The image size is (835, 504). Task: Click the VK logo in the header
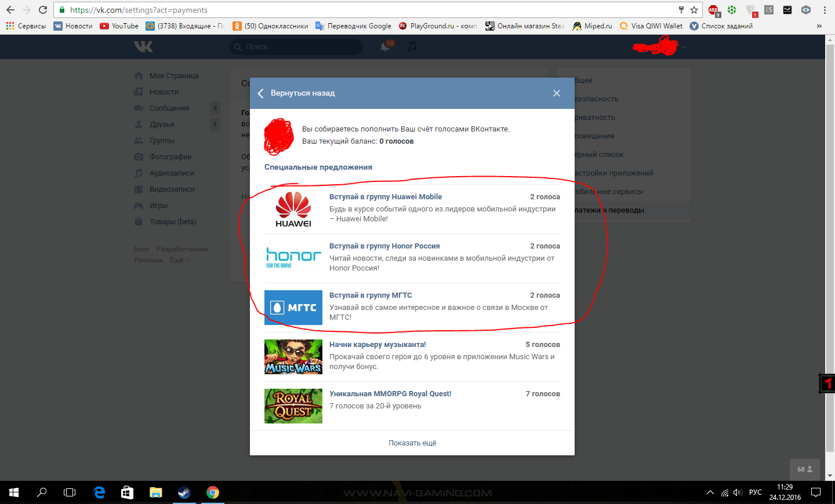click(144, 46)
